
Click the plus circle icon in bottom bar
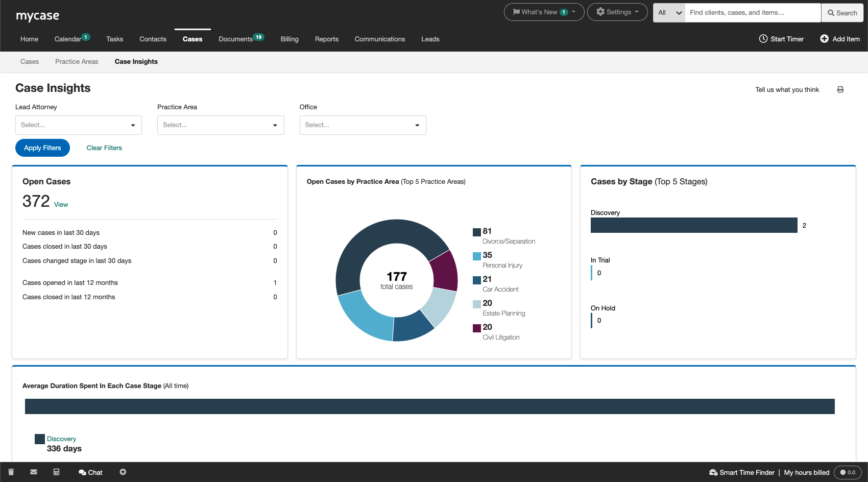tap(123, 472)
